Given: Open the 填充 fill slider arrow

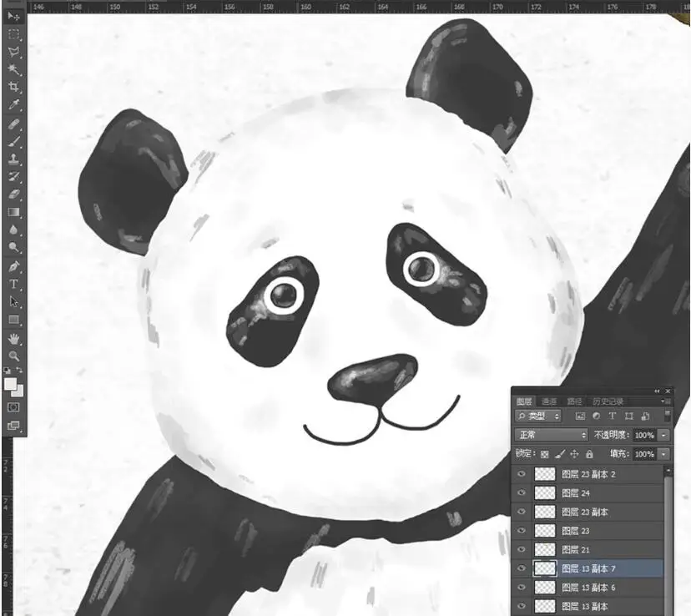Looking at the screenshot, I should tap(663, 454).
